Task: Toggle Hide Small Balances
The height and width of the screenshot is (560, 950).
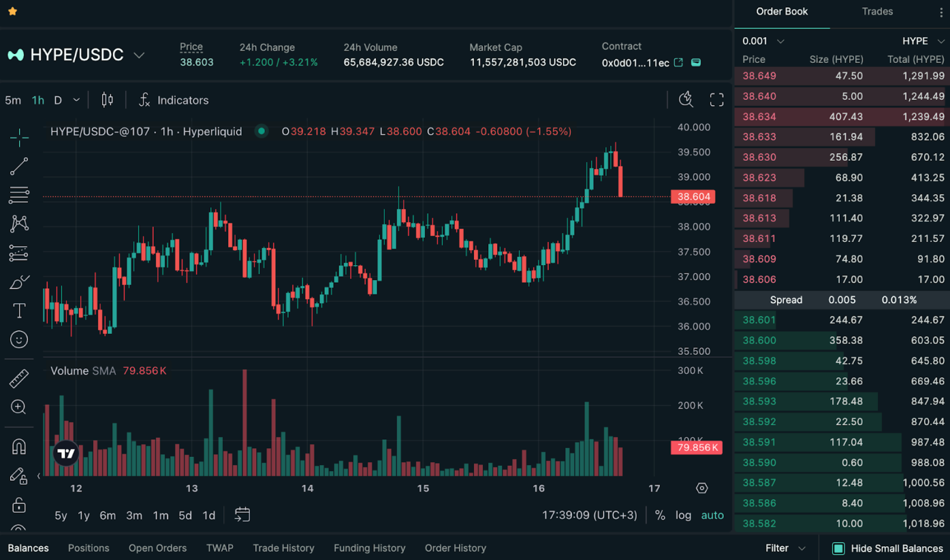Action: coord(838,548)
